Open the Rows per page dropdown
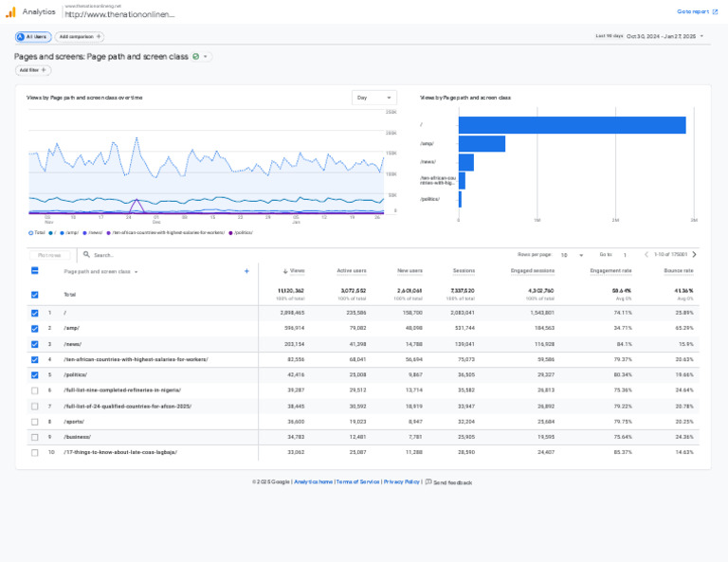The height and width of the screenshot is (562, 728). (572, 255)
